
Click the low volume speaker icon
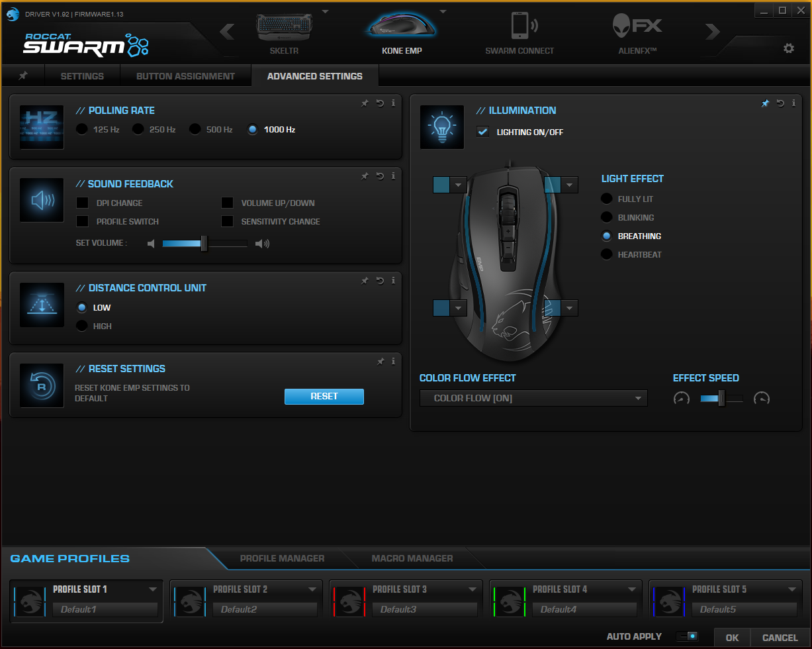[x=151, y=244]
